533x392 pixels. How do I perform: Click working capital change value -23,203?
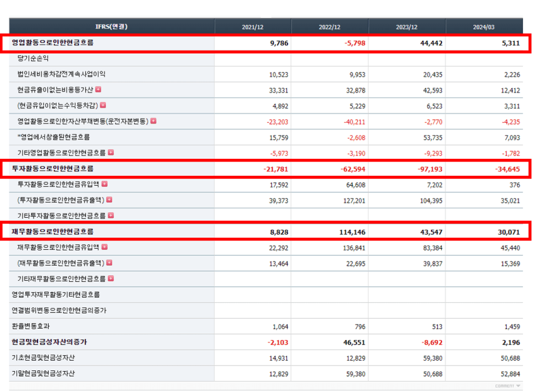point(278,122)
